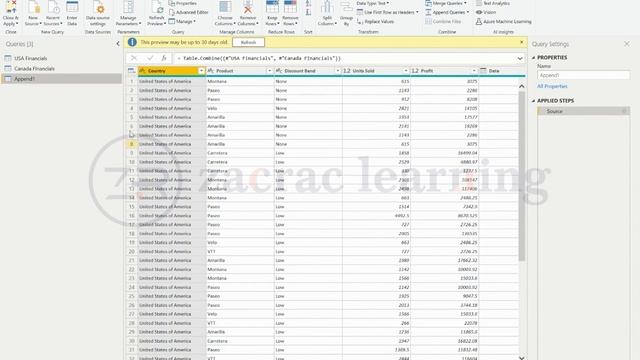640x360 pixels.
Task: Click the data grid vertical scrollbar thumb
Action: 522,176
